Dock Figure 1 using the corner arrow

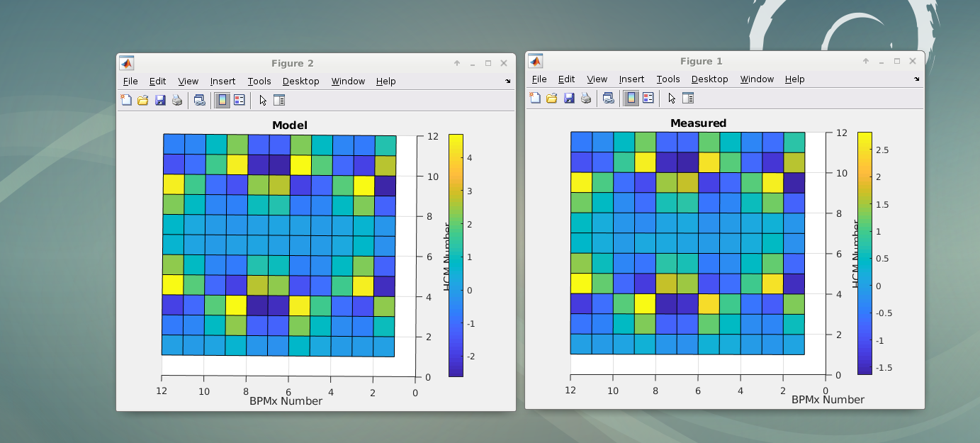916,79
